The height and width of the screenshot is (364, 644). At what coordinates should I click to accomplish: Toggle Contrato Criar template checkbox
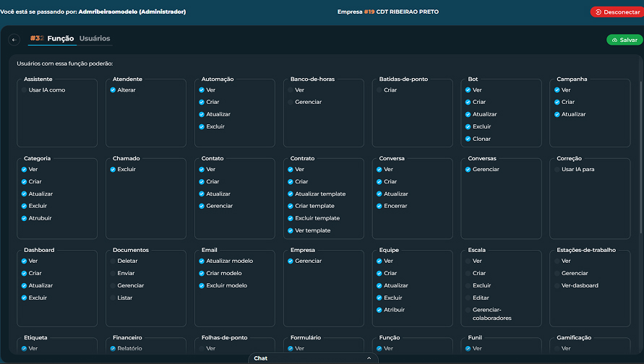[x=291, y=206]
